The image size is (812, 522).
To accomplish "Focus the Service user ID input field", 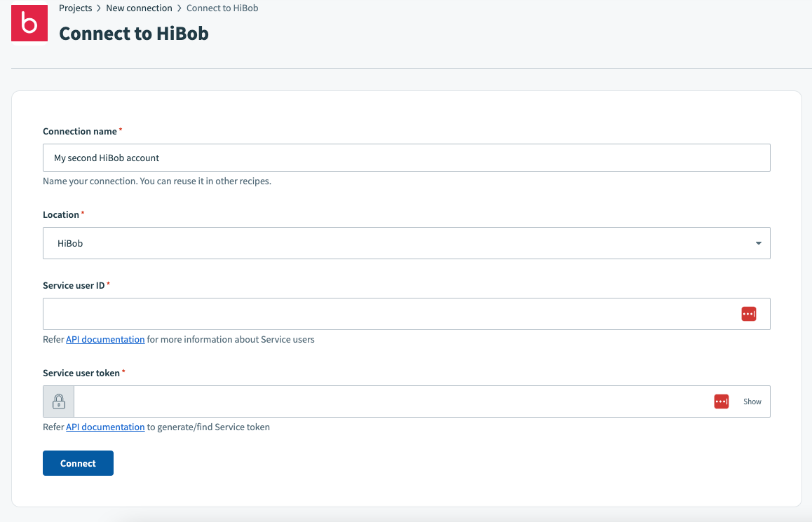I will (x=407, y=314).
